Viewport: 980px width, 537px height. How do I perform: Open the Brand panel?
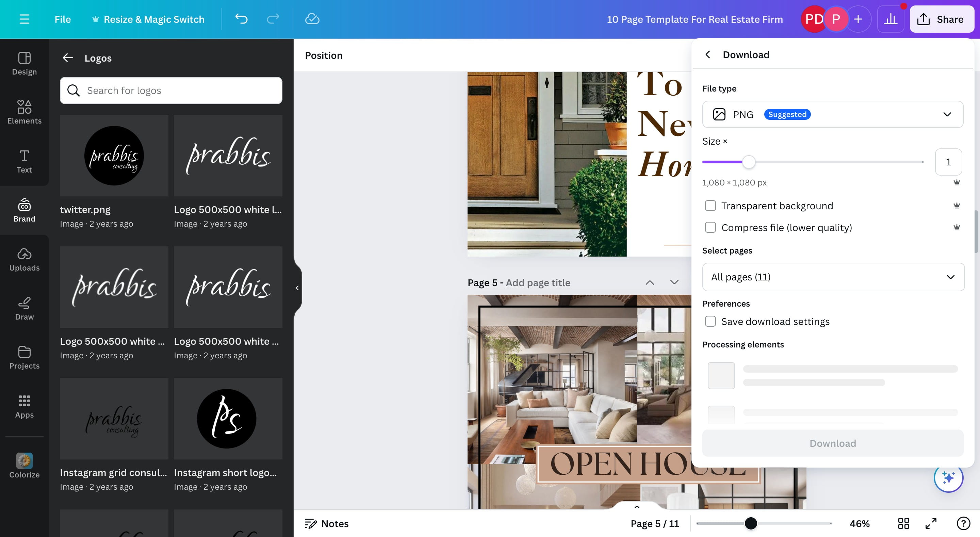point(24,210)
